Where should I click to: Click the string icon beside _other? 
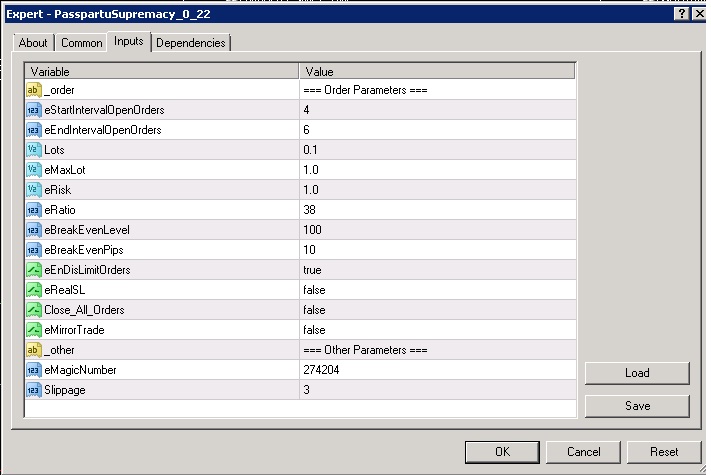pyautogui.click(x=34, y=350)
